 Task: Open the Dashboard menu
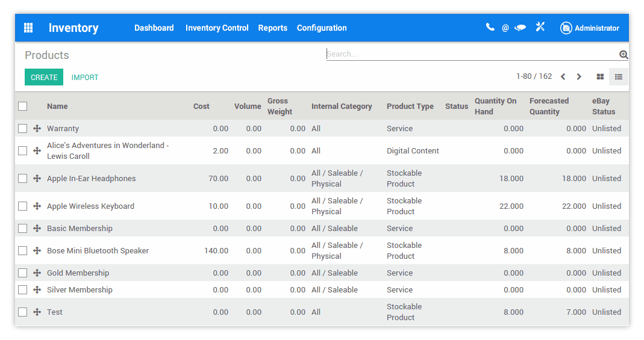[154, 28]
